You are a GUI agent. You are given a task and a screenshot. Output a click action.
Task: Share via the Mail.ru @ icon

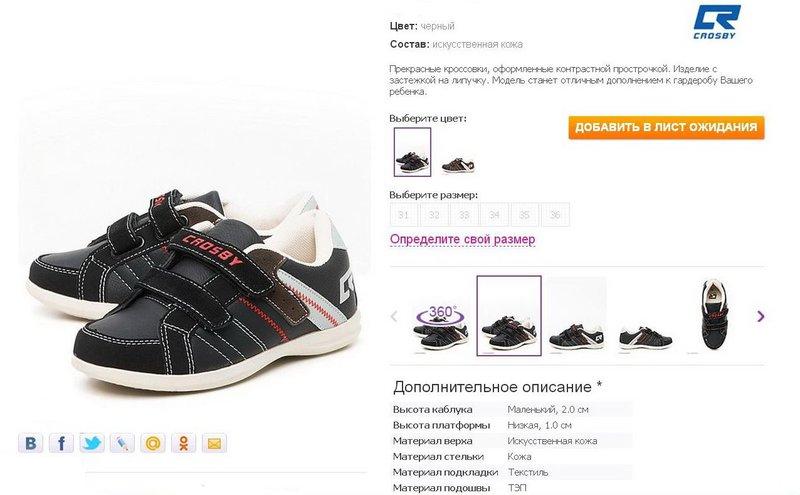[153, 443]
